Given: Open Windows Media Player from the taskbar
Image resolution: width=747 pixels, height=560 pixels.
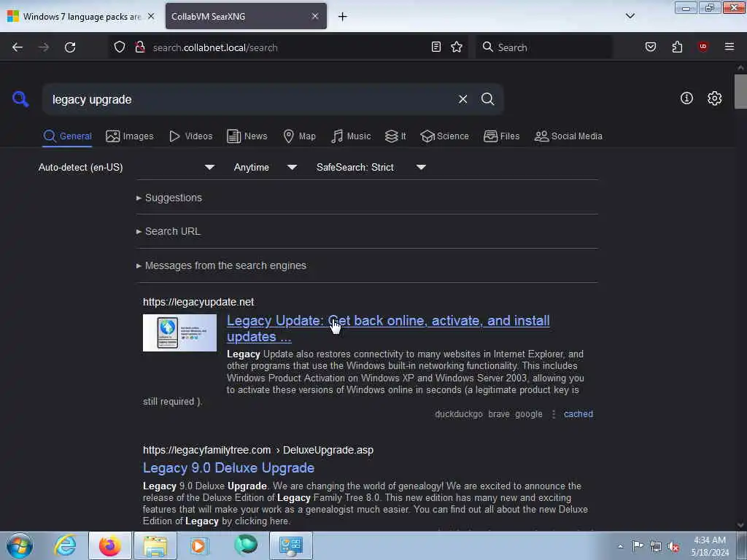Looking at the screenshot, I should pyautogui.click(x=198, y=545).
